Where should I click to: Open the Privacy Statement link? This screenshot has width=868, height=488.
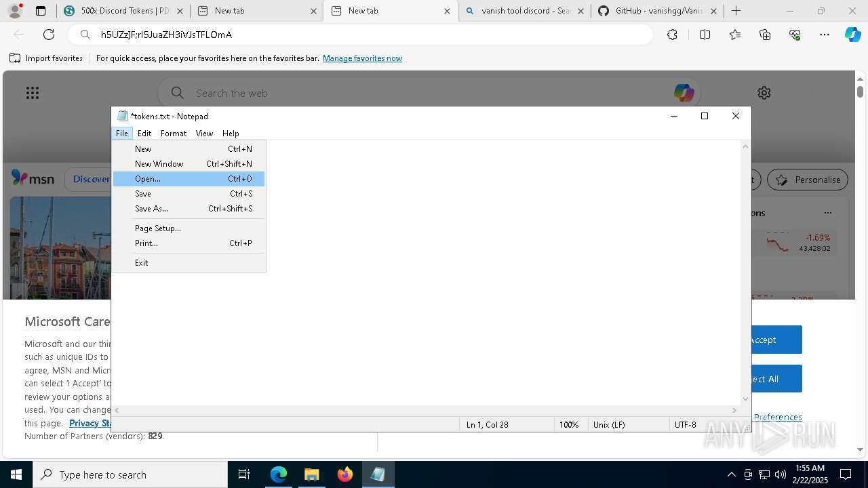90,423
